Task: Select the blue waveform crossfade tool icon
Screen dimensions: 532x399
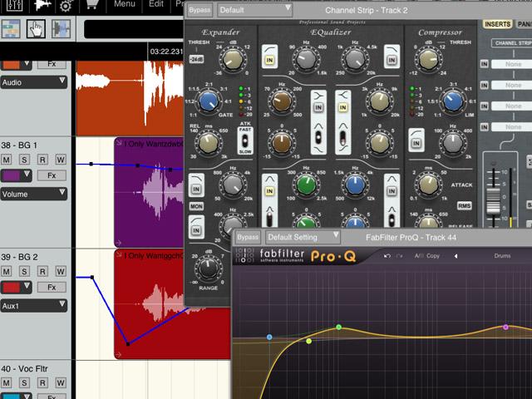Action: coord(61,29)
